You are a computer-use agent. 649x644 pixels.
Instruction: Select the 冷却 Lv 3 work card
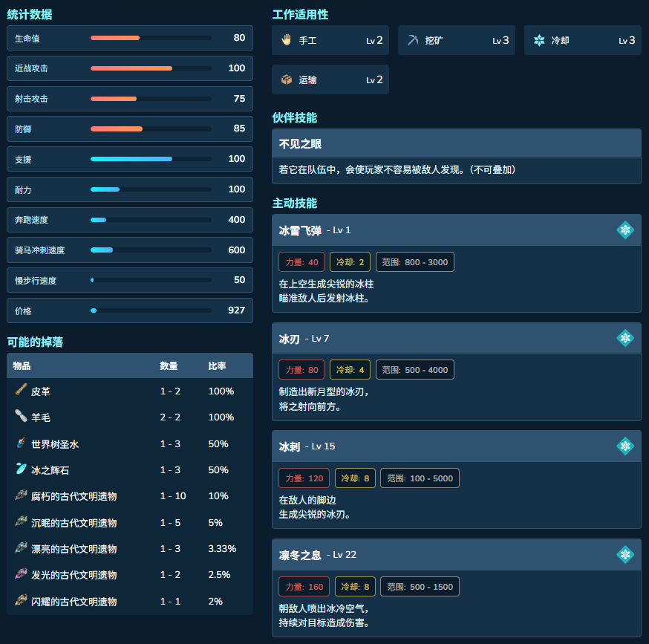tap(583, 40)
